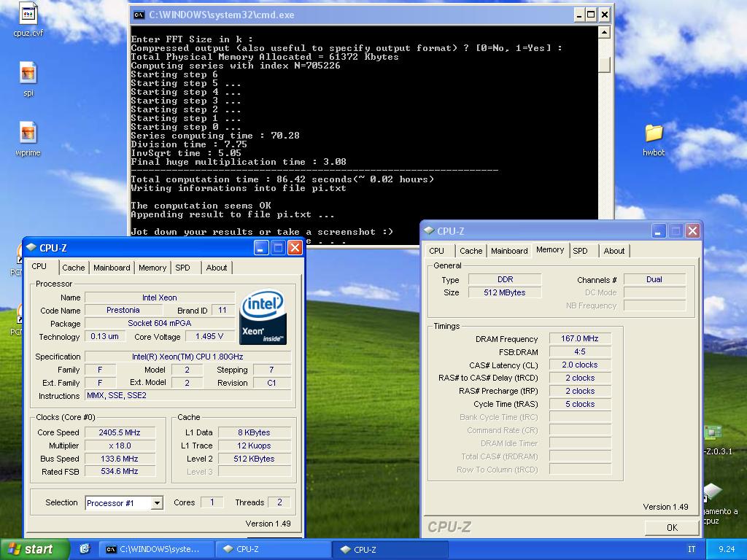
Task: Open the Cache tab in left CPU-Z
Action: pyautogui.click(x=74, y=268)
